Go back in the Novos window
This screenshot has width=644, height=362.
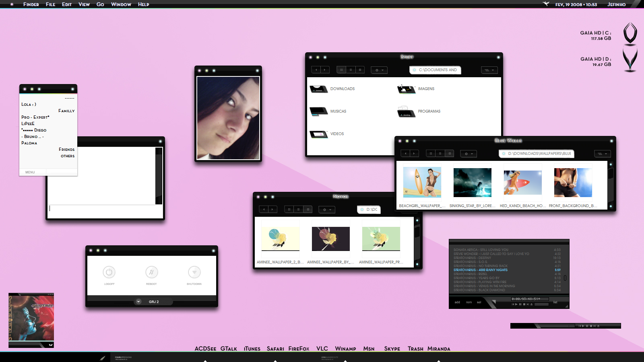pyautogui.click(x=264, y=210)
